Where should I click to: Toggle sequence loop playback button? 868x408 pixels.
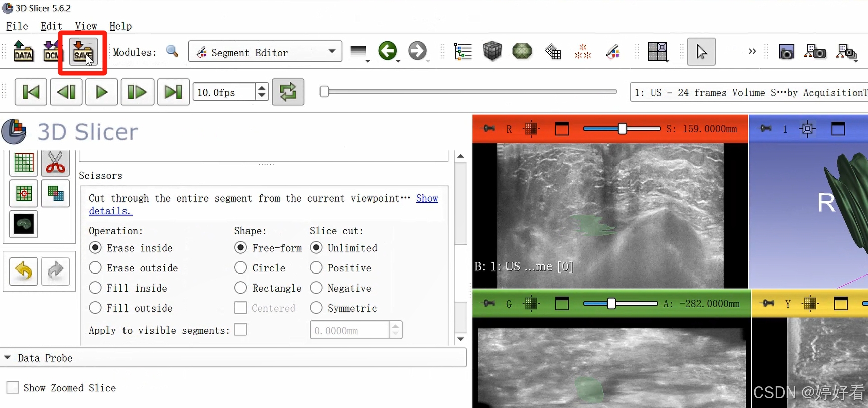[x=288, y=92]
